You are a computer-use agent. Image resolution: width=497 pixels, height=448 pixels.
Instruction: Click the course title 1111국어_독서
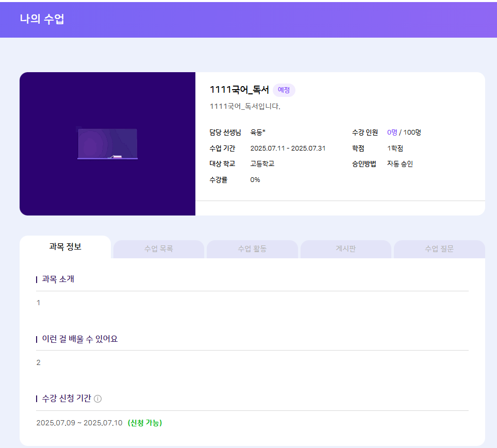(239, 90)
